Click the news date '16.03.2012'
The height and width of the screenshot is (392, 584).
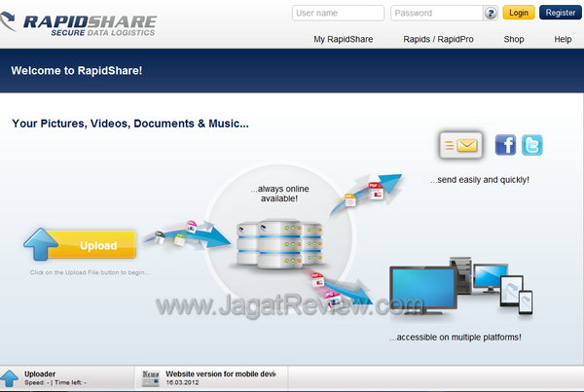coord(182,382)
